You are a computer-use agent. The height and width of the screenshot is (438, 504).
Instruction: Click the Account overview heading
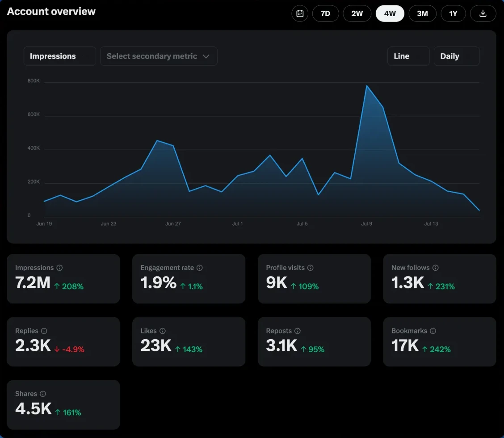pos(51,11)
